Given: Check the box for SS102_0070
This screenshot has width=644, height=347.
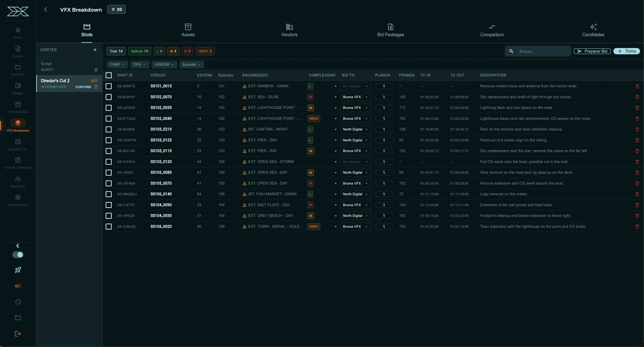Looking at the screenshot, I should click(x=109, y=97).
